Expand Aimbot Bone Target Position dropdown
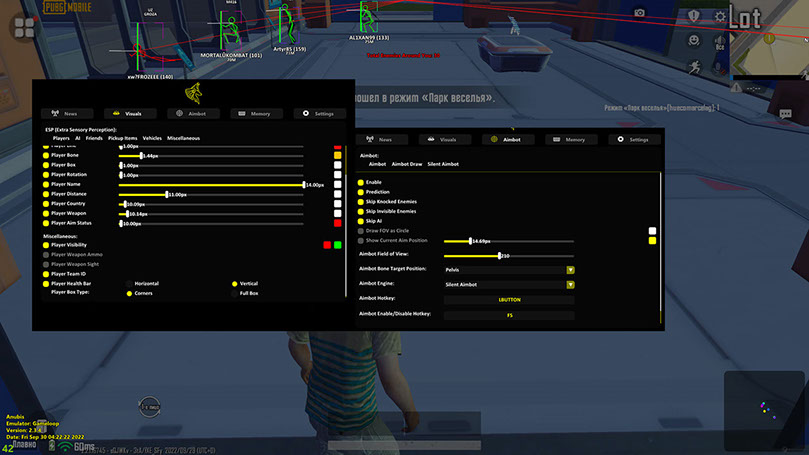 (x=570, y=269)
